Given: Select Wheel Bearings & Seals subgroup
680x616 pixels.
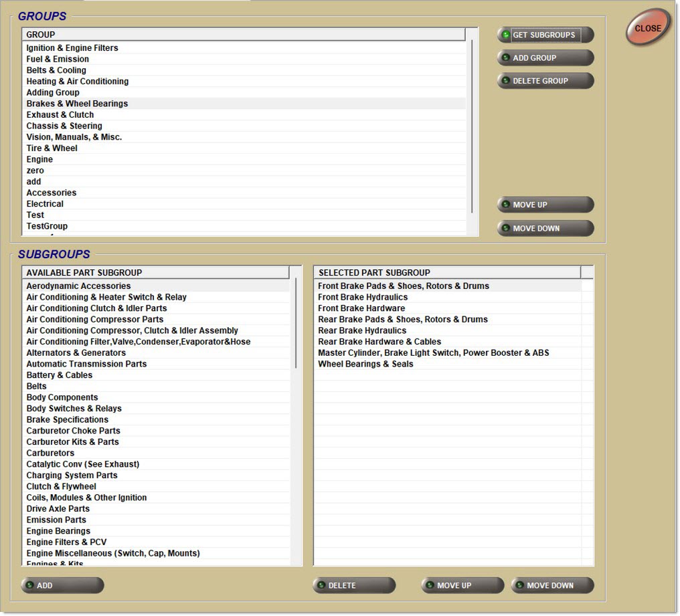Looking at the screenshot, I should pos(365,364).
